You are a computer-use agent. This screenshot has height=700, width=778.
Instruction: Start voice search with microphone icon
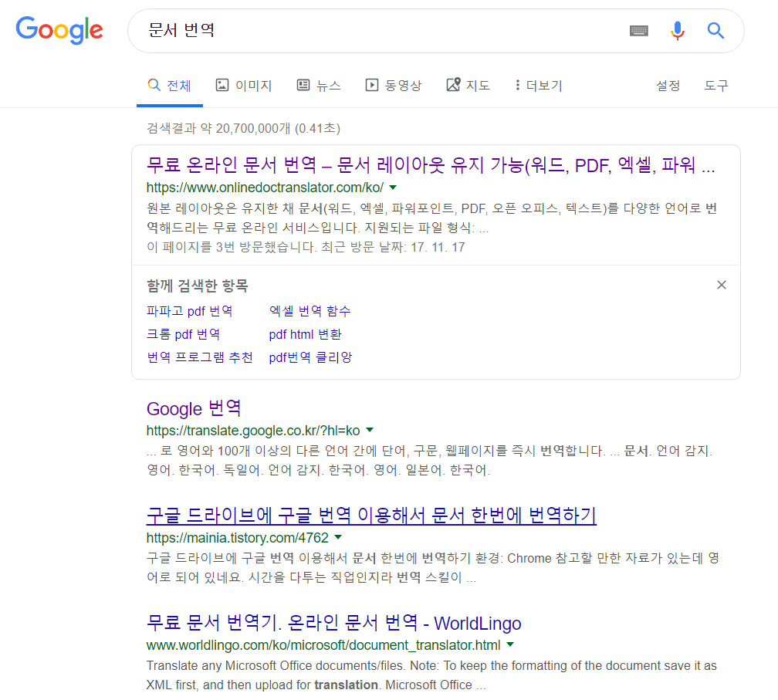(678, 31)
